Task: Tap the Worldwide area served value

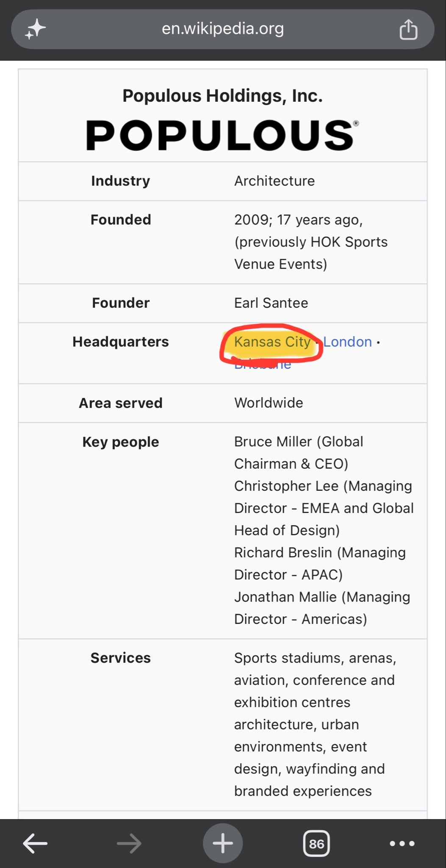Action: coord(269,403)
